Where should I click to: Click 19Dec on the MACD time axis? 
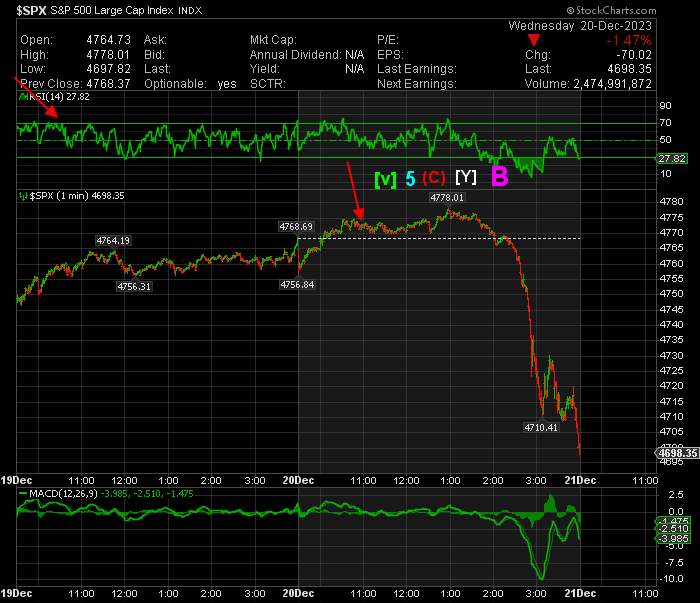(x=16, y=594)
